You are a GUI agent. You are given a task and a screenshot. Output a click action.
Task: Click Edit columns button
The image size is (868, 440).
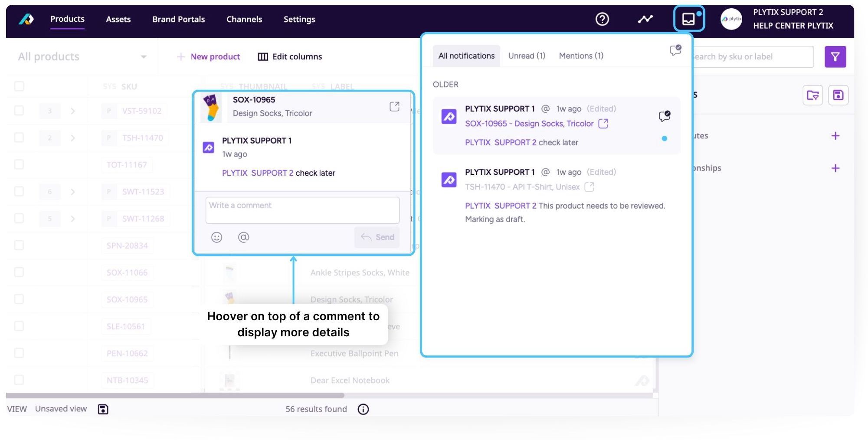coord(290,57)
